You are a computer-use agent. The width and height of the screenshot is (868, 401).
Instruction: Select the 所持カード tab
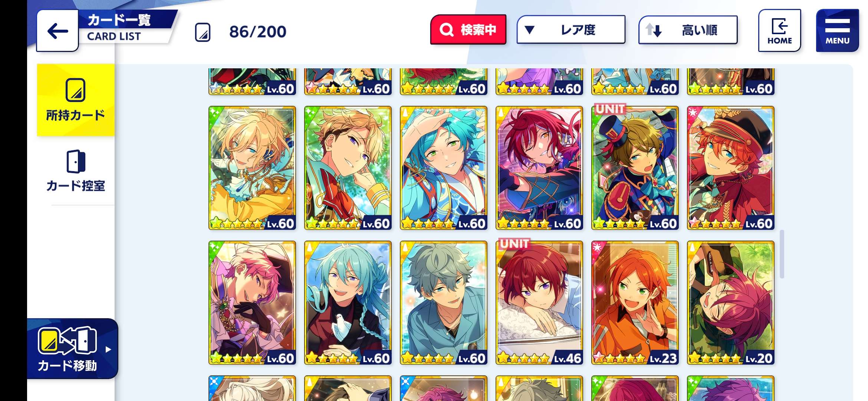[x=76, y=100]
